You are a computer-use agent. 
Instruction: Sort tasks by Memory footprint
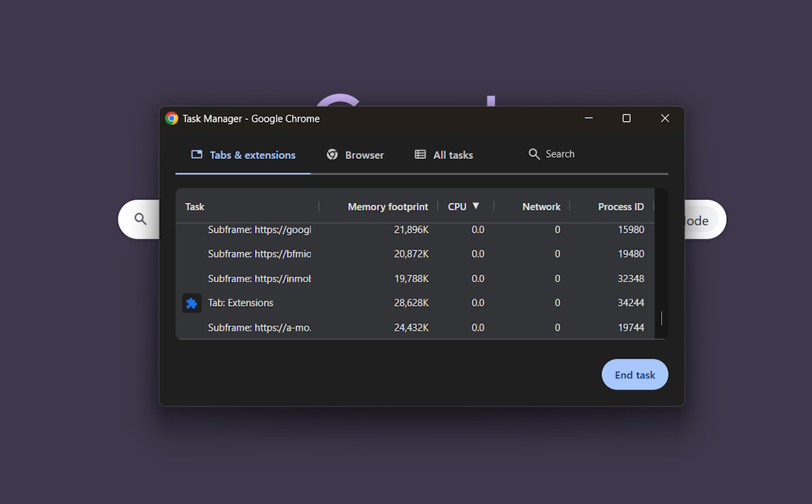point(387,206)
